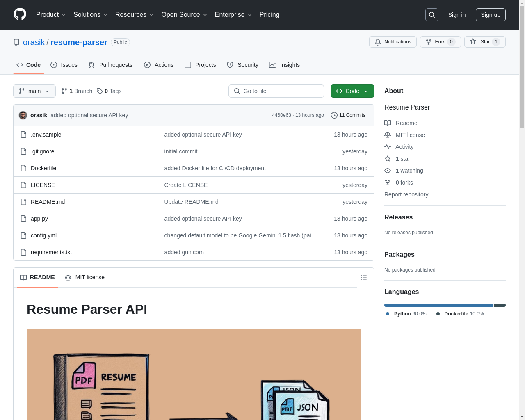The image size is (525, 420).
Task: Click the search magnifier icon in header
Action: [432, 15]
